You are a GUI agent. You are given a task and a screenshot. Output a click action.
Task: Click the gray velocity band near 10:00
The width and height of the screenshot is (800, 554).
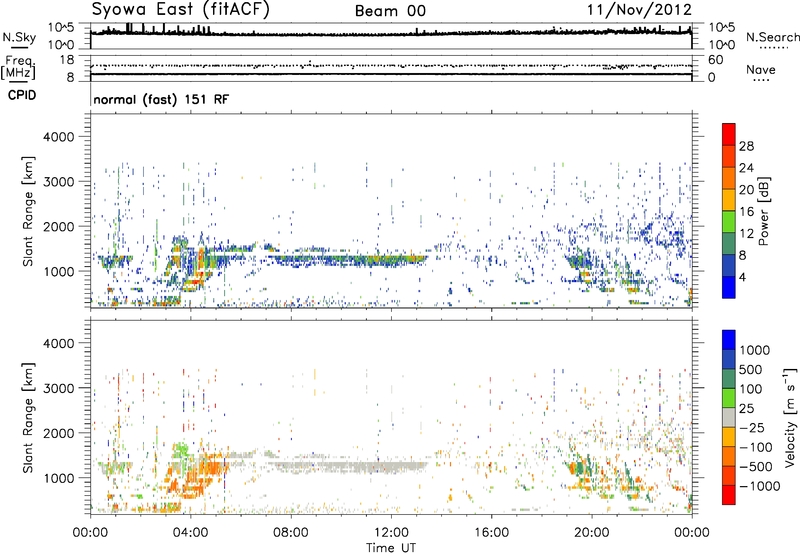347,466
